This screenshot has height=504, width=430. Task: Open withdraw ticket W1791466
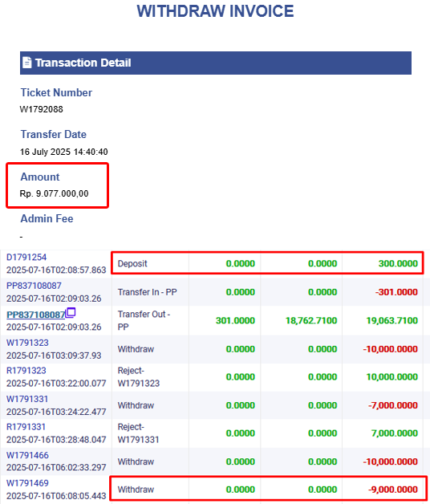pos(27,455)
